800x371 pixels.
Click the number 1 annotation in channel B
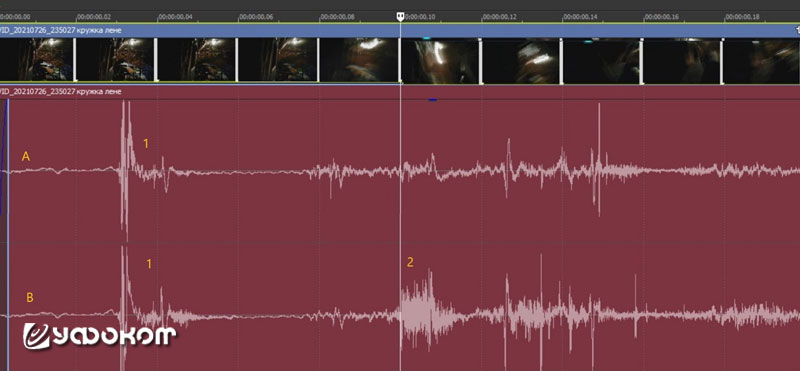tap(149, 264)
